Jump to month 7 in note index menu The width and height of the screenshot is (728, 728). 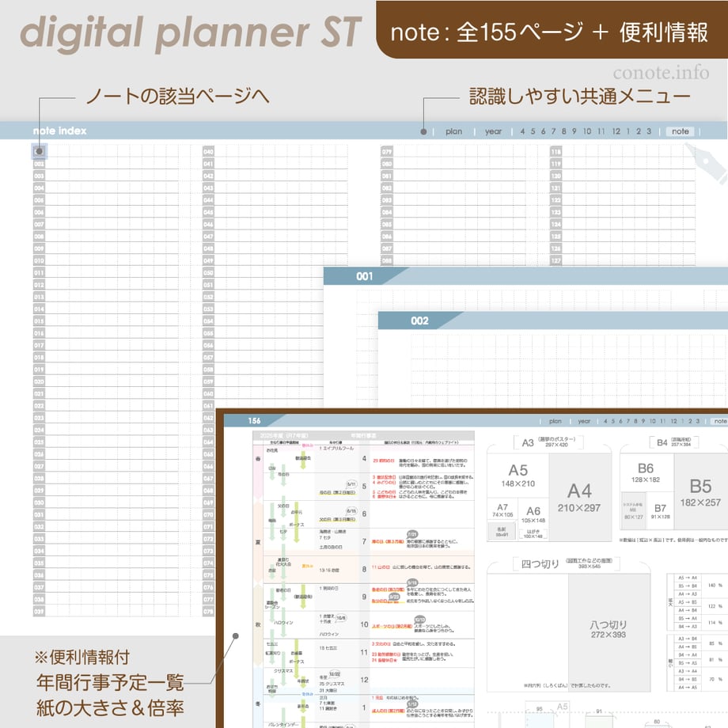(x=553, y=131)
